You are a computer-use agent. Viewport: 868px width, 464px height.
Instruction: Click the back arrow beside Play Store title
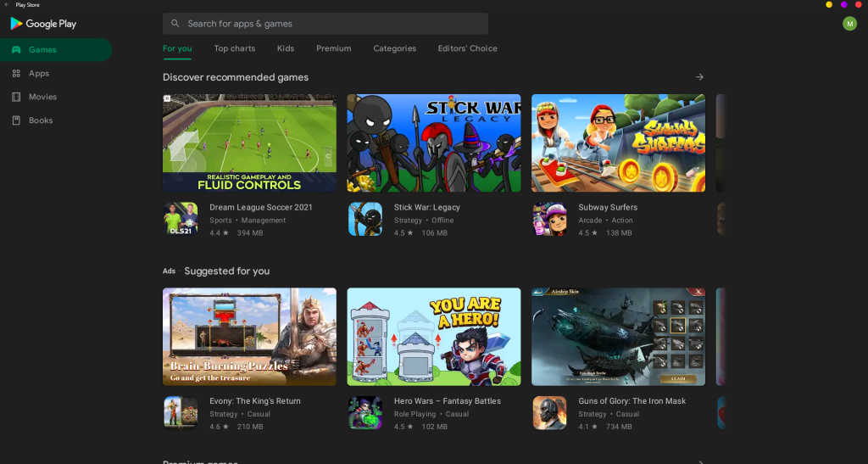(6, 4)
